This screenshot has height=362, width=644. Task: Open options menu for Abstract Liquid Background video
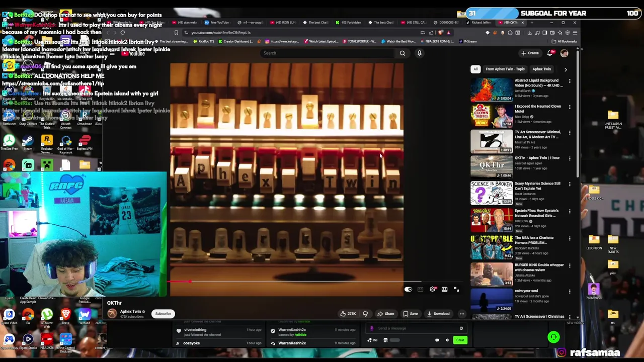pos(570,81)
